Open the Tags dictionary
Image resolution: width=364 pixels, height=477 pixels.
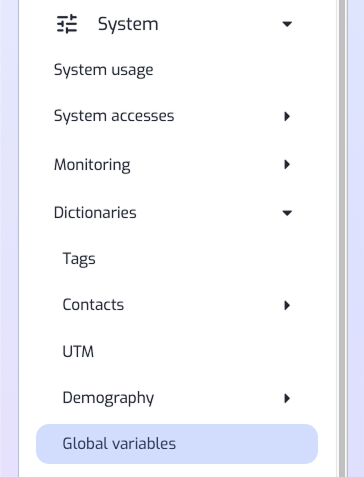coord(79,259)
